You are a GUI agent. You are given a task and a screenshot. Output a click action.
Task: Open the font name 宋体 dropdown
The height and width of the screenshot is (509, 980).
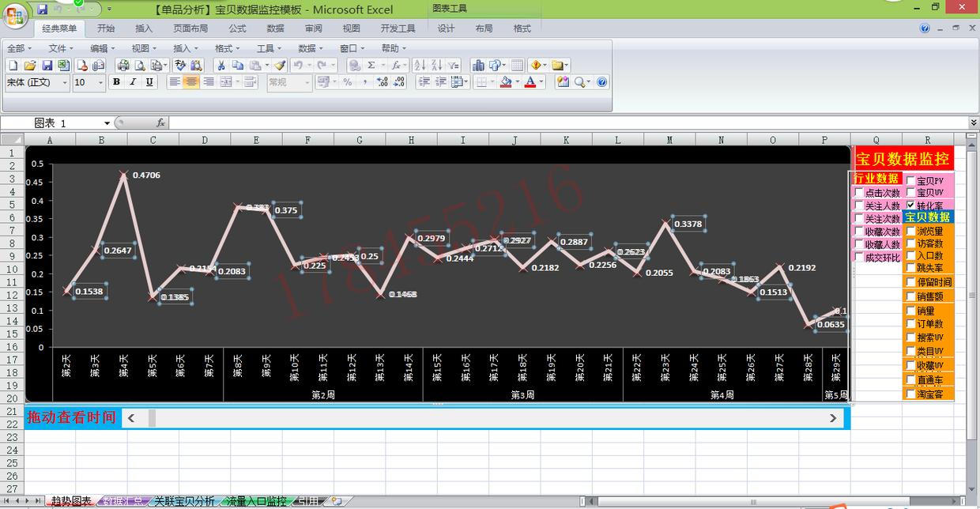(x=65, y=82)
